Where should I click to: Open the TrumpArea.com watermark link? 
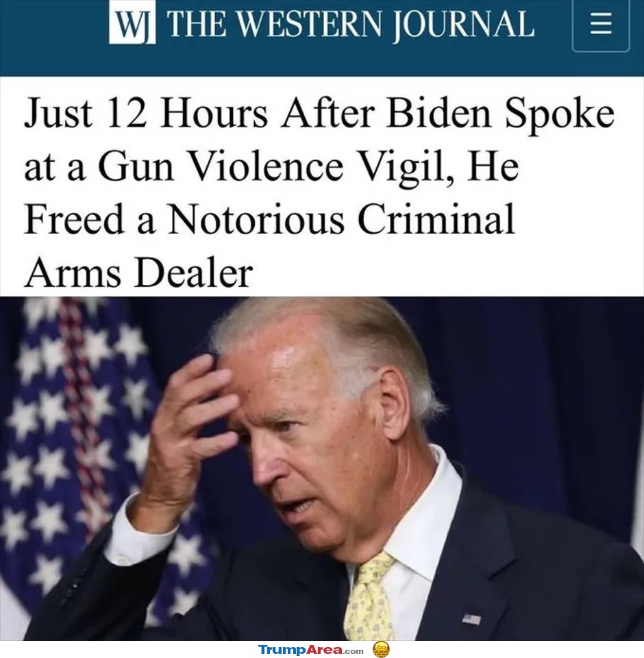(x=310, y=650)
